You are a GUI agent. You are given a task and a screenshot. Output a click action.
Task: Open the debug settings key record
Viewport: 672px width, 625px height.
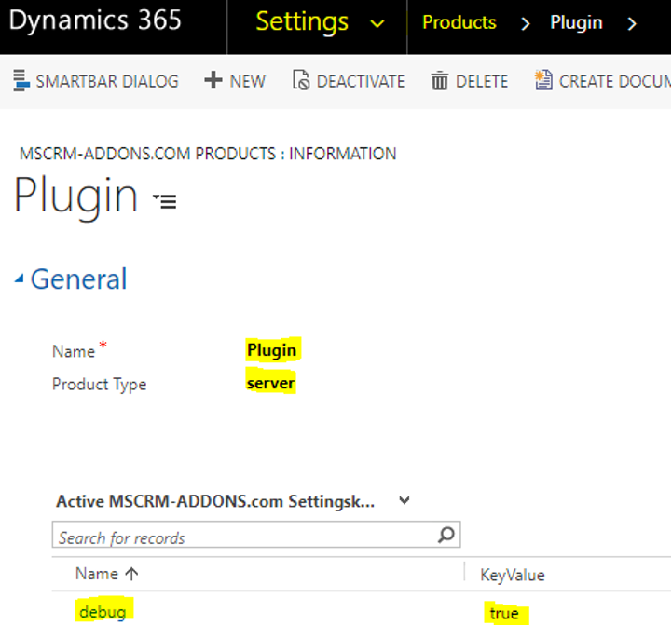[x=103, y=612]
